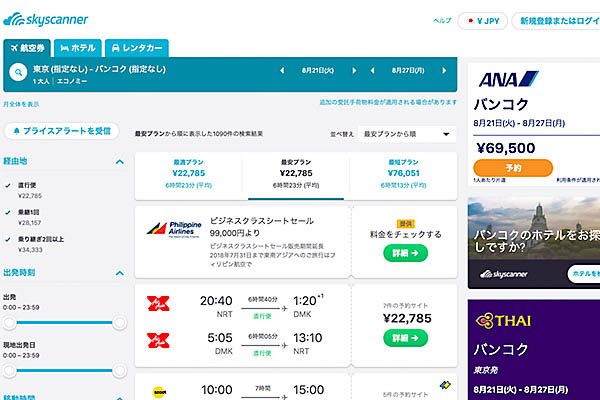Go to previous departure date arrow
The width and height of the screenshot is (600, 400).
pyautogui.click(x=282, y=70)
